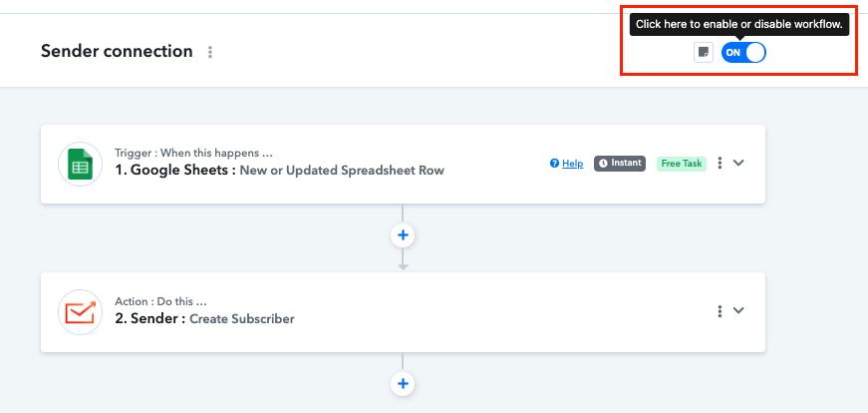Add step between trigger and action
Screen dimensions: 868x413
click(403, 235)
